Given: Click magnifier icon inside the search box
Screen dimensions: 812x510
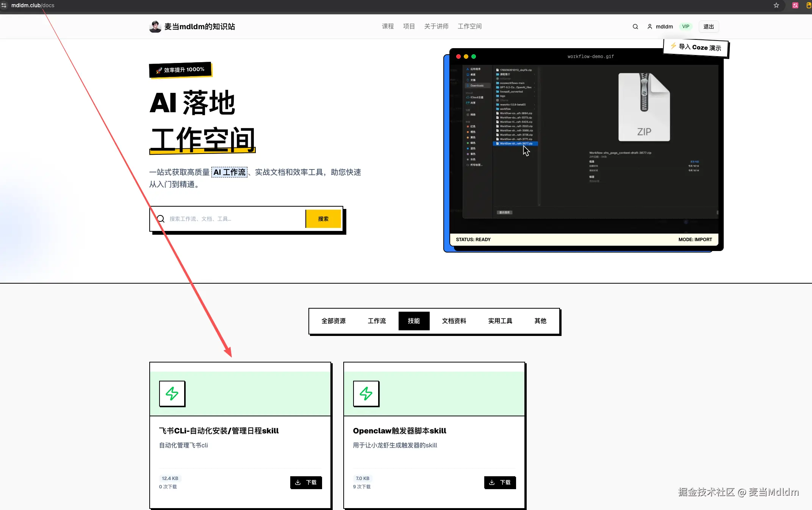Looking at the screenshot, I should [x=161, y=219].
